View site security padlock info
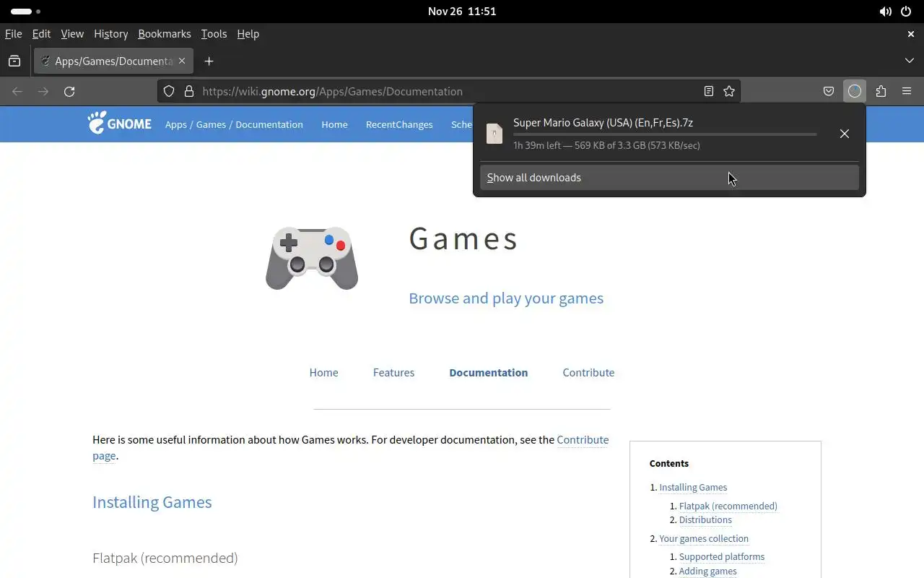Viewport: 924px width, 578px height. (189, 92)
